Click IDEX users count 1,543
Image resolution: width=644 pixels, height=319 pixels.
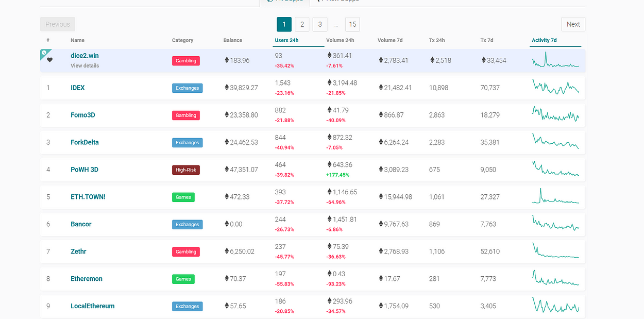click(x=283, y=83)
